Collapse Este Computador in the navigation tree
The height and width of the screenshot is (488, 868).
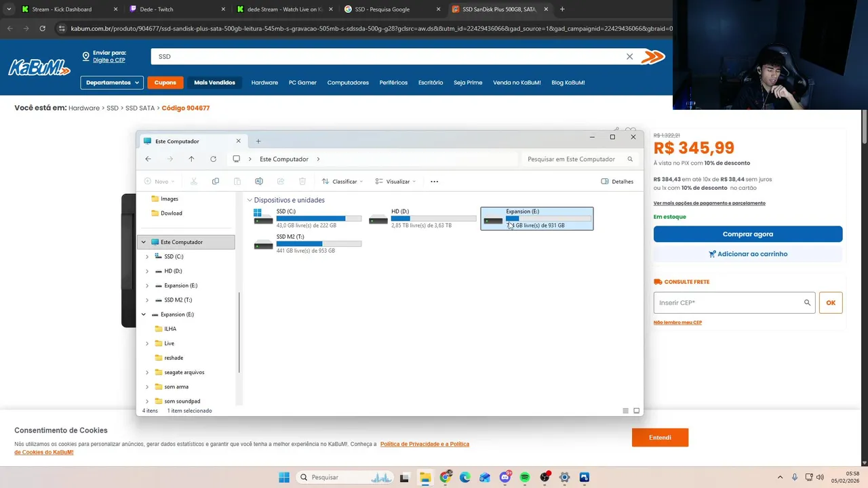coord(143,242)
